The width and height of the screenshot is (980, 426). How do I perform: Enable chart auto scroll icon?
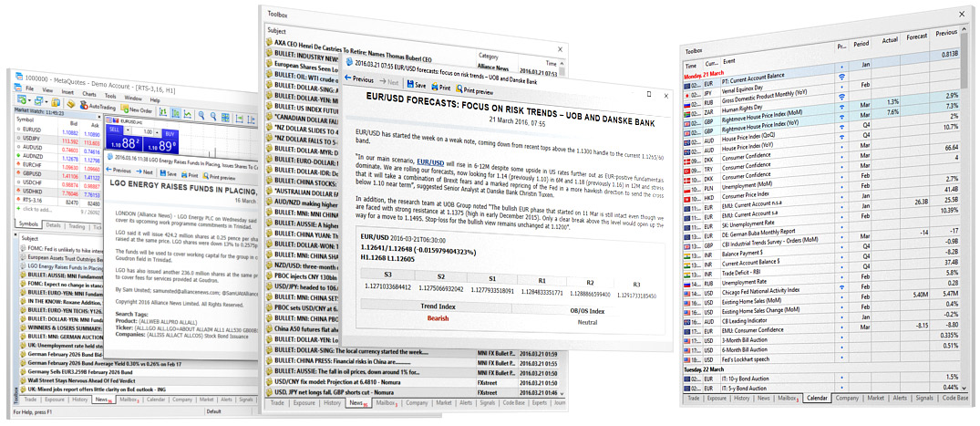240,119
